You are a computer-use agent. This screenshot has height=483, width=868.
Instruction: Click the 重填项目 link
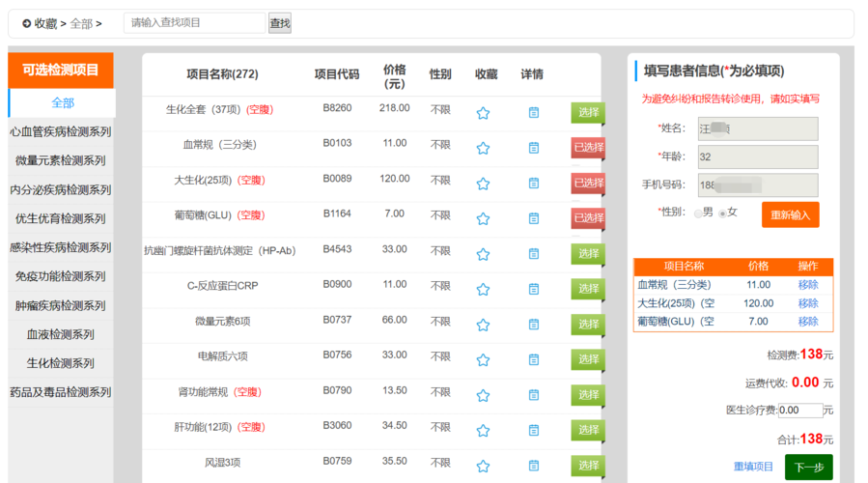753,467
